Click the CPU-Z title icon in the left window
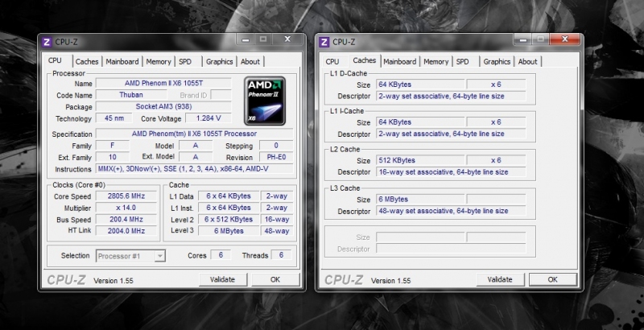Viewport: 644px width, 330px height. tap(47, 42)
